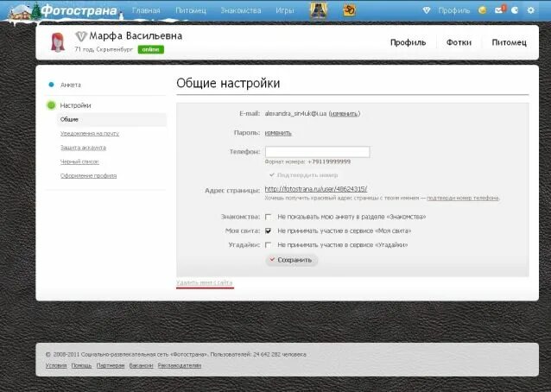
Task: Open the settings gear icon
Action: [x=530, y=10]
